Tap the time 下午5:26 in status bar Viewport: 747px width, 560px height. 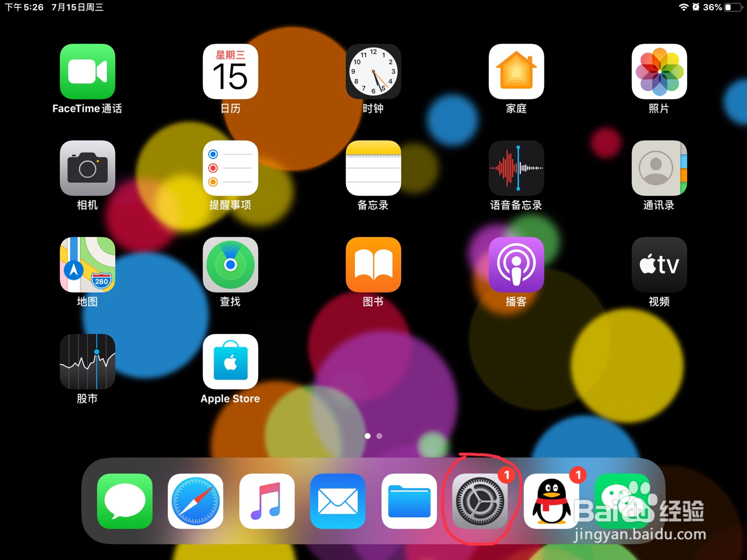24,7
